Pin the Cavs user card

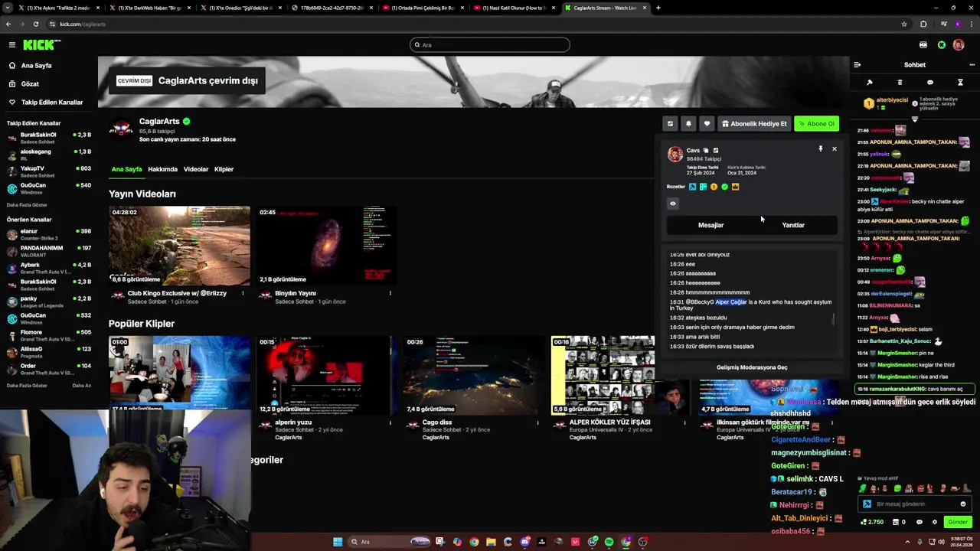820,149
